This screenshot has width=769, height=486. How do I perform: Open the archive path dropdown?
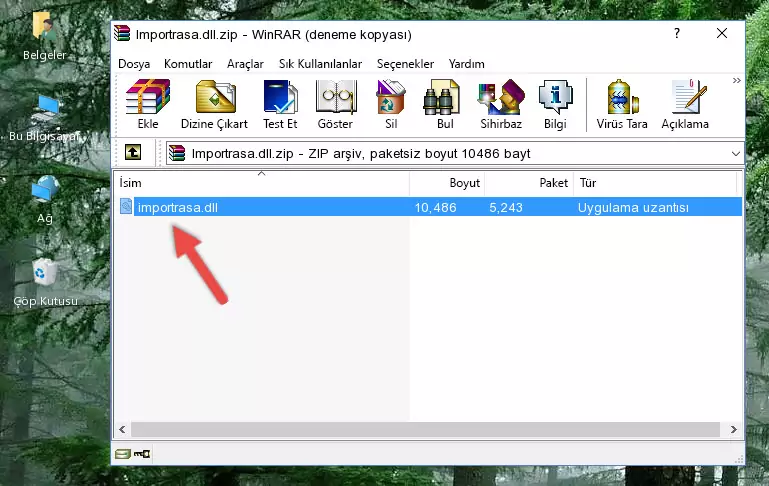[735, 153]
